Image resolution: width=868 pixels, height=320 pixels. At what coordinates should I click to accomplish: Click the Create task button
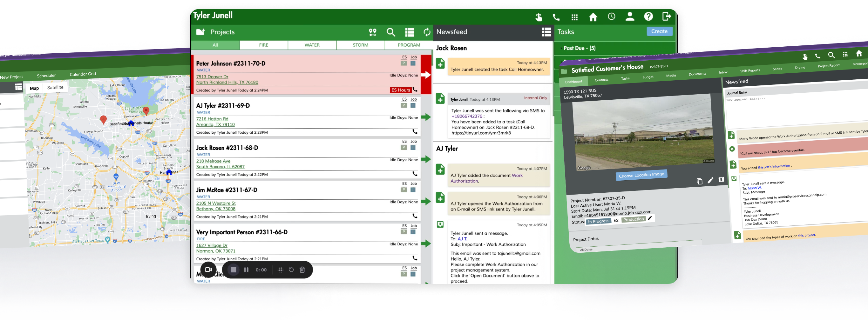coord(659,31)
